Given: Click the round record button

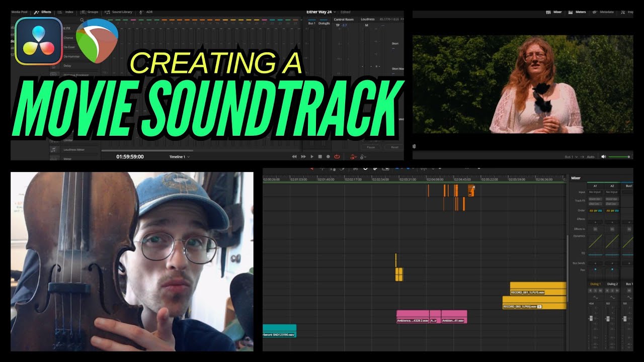Looking at the screenshot, I should (328, 156).
